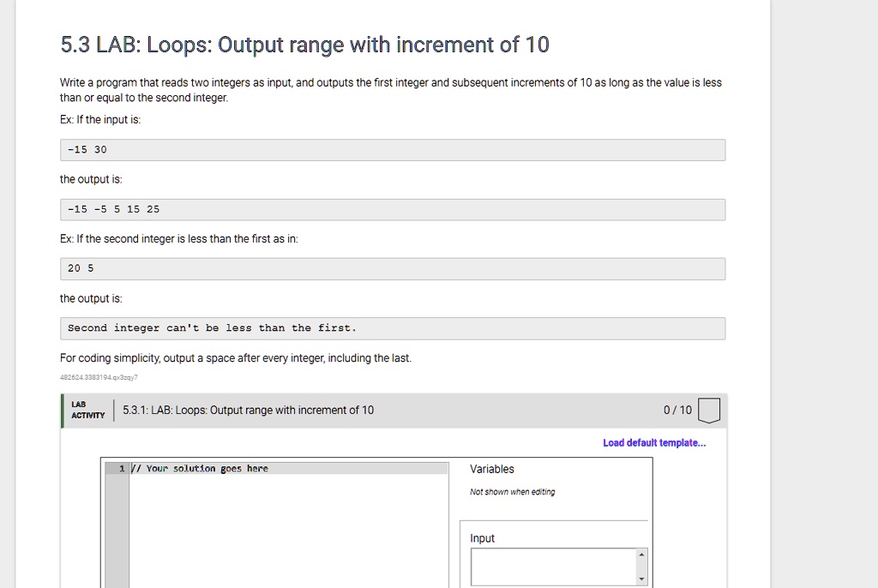The height and width of the screenshot is (588, 878).
Task: Click the 'For coding simplicity' instruction text
Action: click(x=236, y=358)
